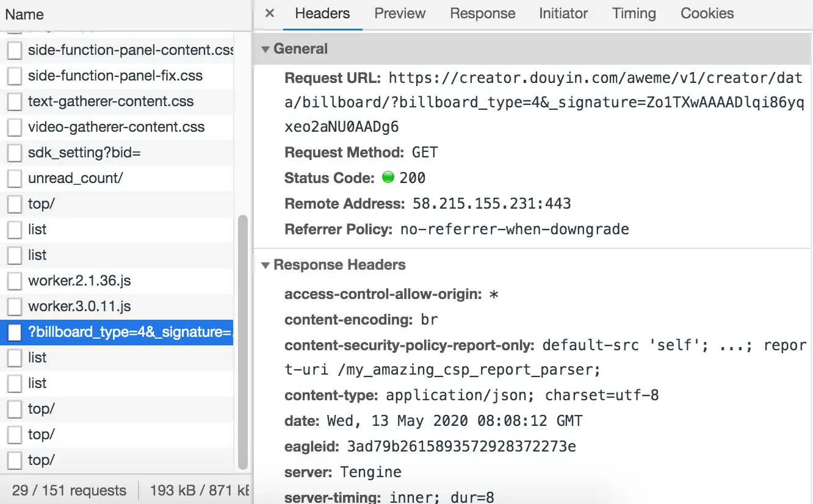Select the top/ request directly below unread_count/
The image size is (813, 504).
[x=117, y=204]
